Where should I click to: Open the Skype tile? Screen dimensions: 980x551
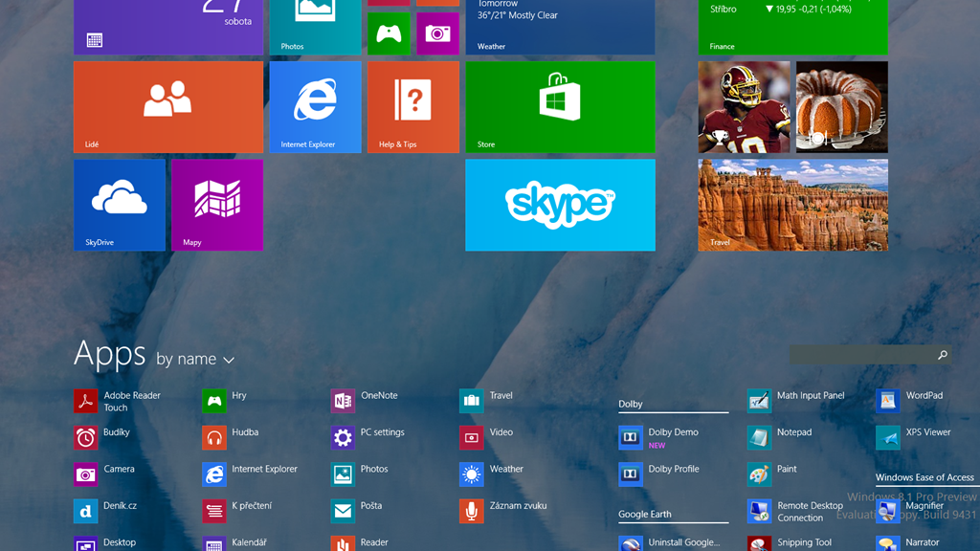coord(560,205)
